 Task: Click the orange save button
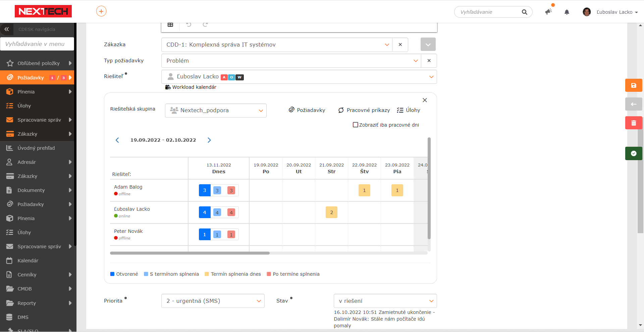point(633,85)
